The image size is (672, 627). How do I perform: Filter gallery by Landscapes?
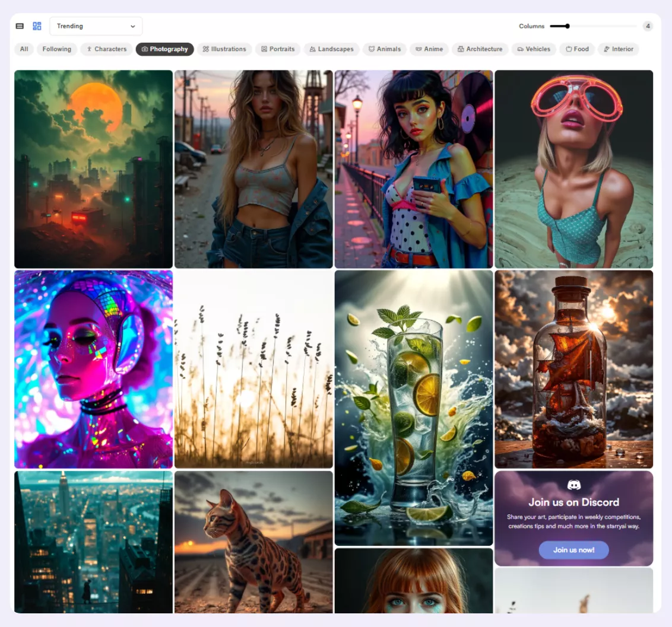pos(332,49)
